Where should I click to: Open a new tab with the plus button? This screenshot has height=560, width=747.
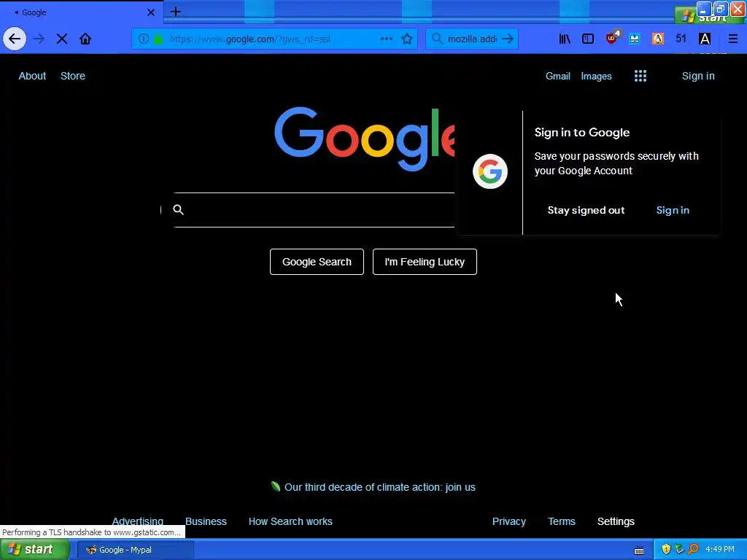click(176, 12)
